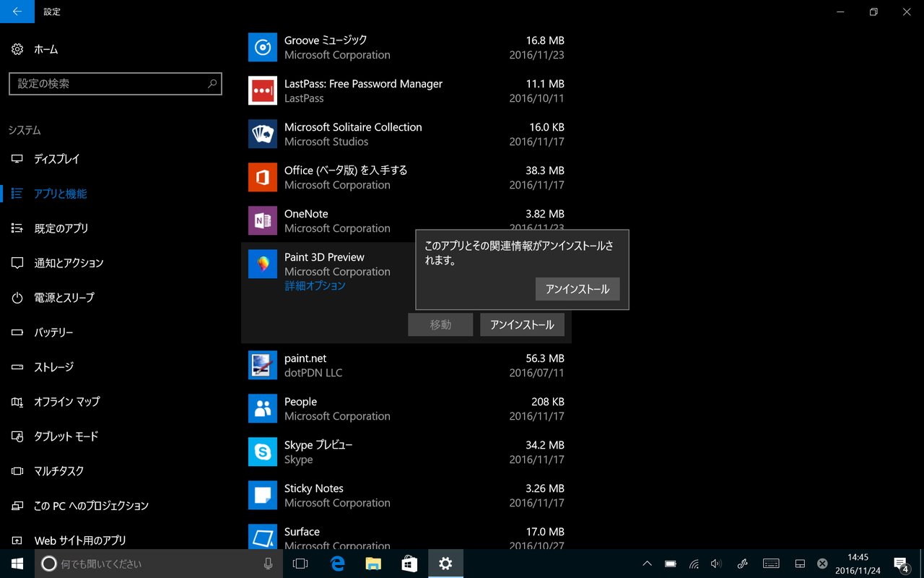Screen dimensions: 924x578
Task: Click the People 208 KB size value
Action: 548,402
